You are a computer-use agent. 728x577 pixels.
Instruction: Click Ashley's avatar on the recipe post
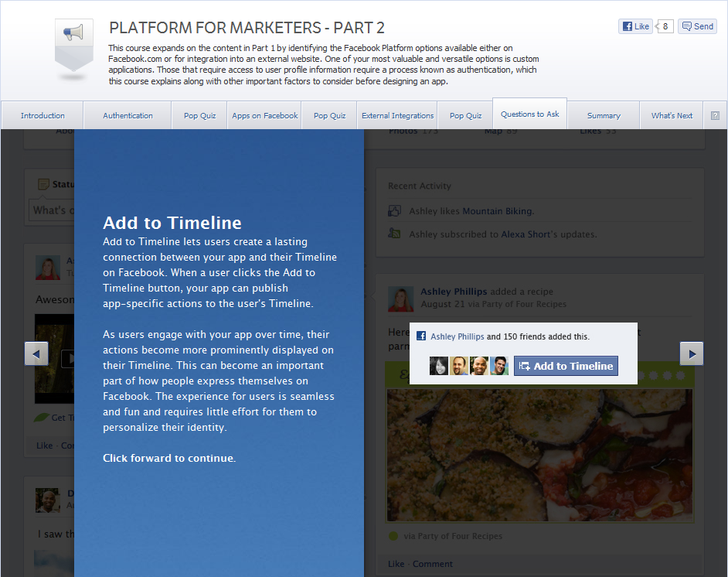tap(400, 299)
